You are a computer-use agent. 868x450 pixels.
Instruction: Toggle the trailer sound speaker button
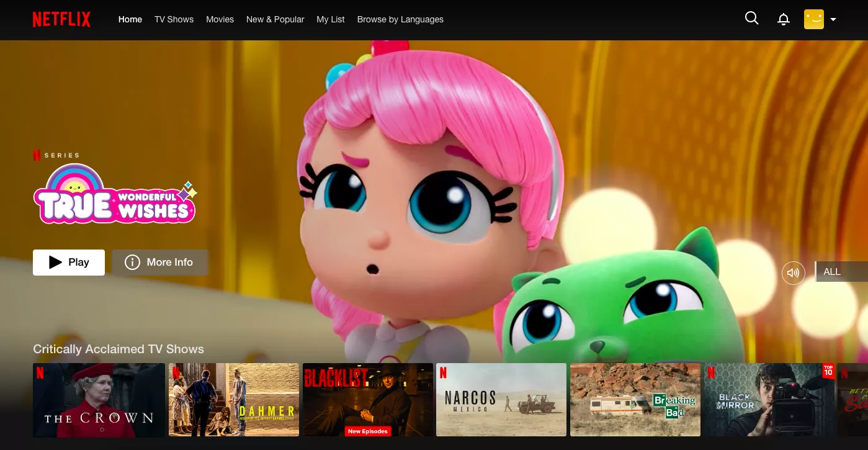click(794, 272)
